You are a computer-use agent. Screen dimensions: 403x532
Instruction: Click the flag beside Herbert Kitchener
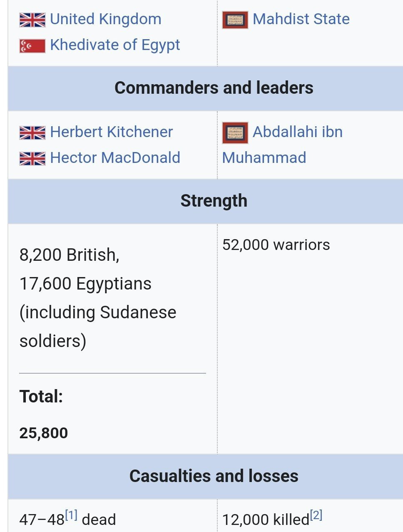pyautogui.click(x=32, y=132)
